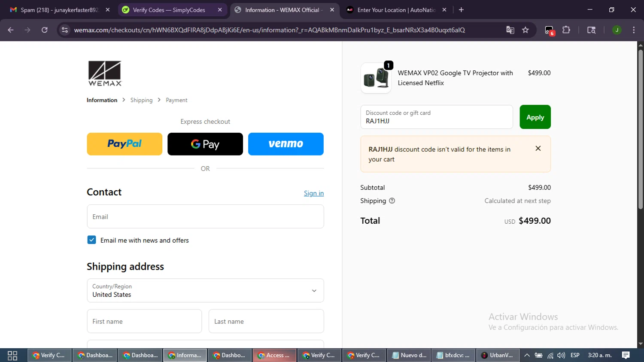Open Windows Task View icon
644x362 pixels.
coord(12,356)
